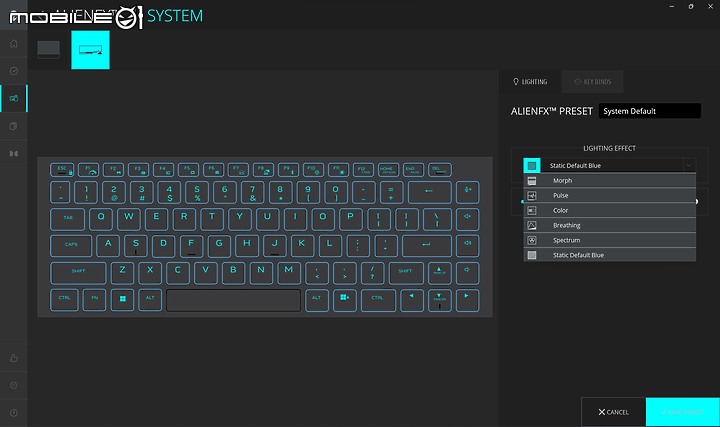Click the Breathing effect icon
The image size is (720, 427).
coord(532,225)
